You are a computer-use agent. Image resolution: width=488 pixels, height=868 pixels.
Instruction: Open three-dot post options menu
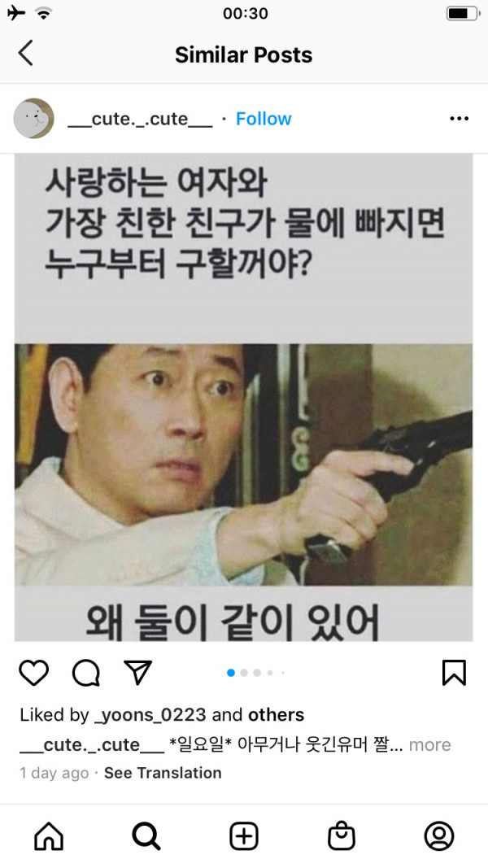(460, 119)
